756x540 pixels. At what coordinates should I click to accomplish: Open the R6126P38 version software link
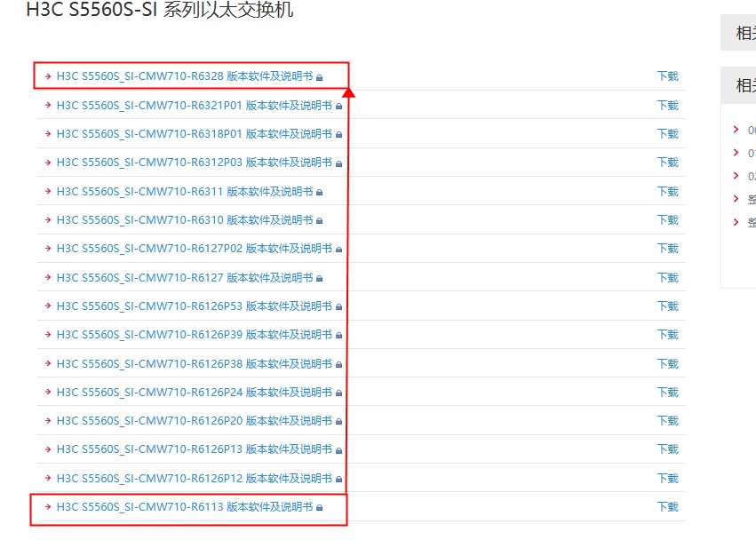[x=195, y=363]
